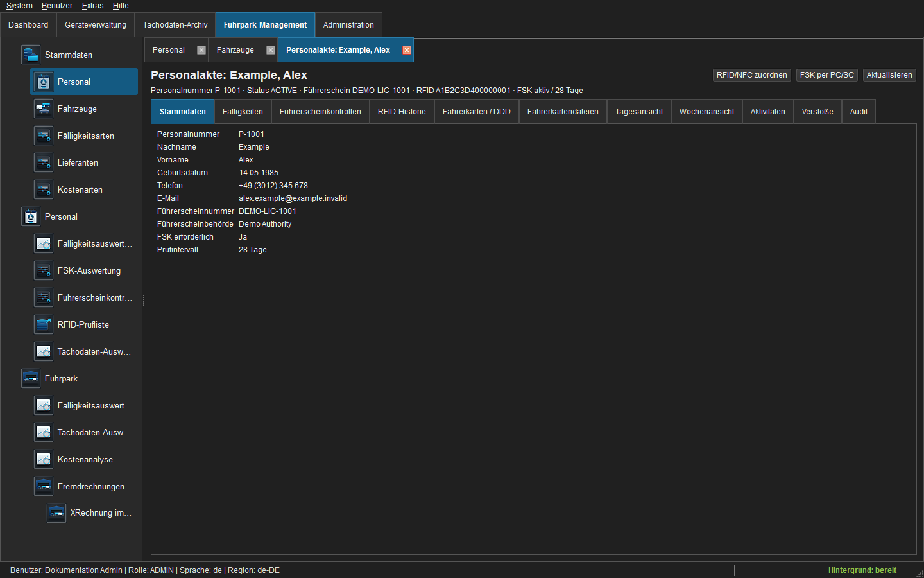
Task: Open the Tachodaten-Archiv main tab
Action: (175, 25)
